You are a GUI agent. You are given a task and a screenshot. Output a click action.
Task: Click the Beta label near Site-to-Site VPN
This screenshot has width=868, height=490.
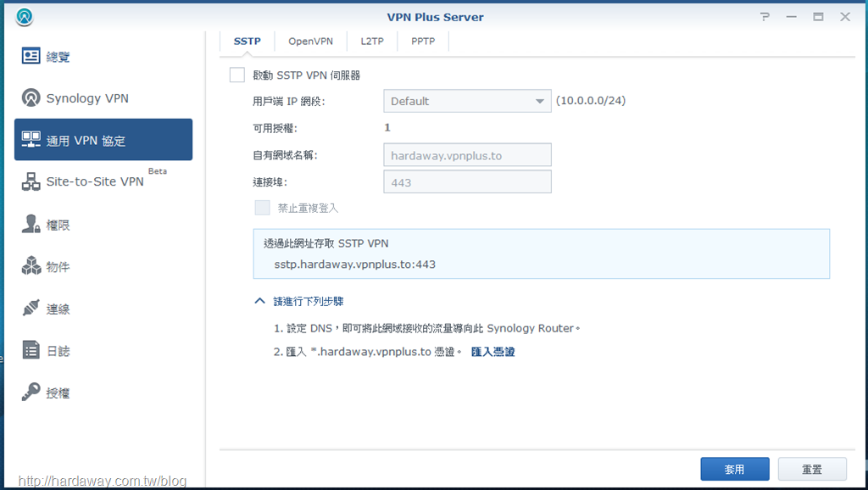[157, 171]
